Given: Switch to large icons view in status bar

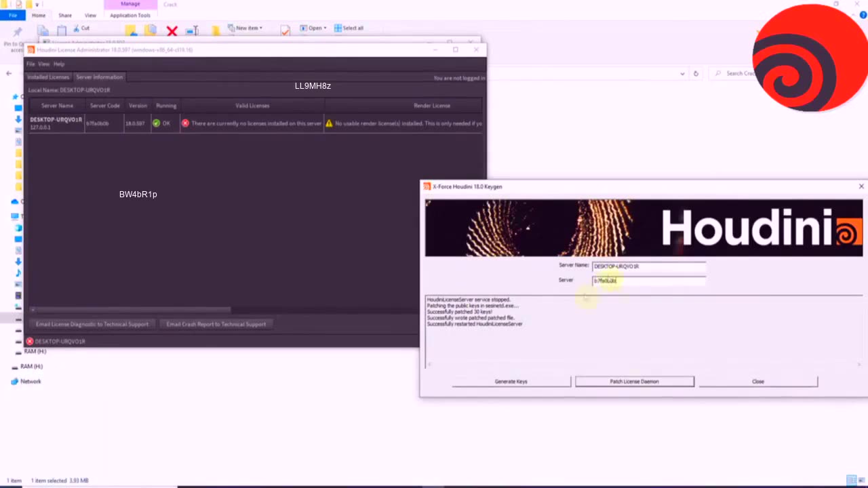Looking at the screenshot, I should click(861, 481).
